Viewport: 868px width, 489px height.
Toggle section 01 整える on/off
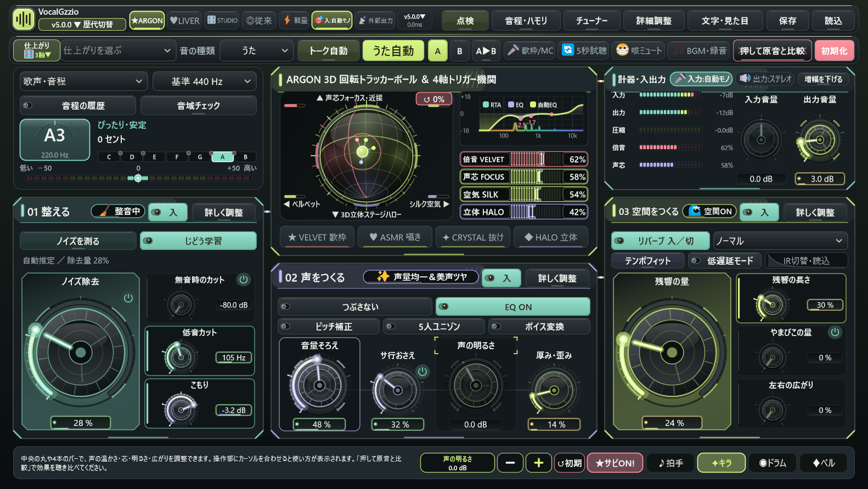[168, 212]
